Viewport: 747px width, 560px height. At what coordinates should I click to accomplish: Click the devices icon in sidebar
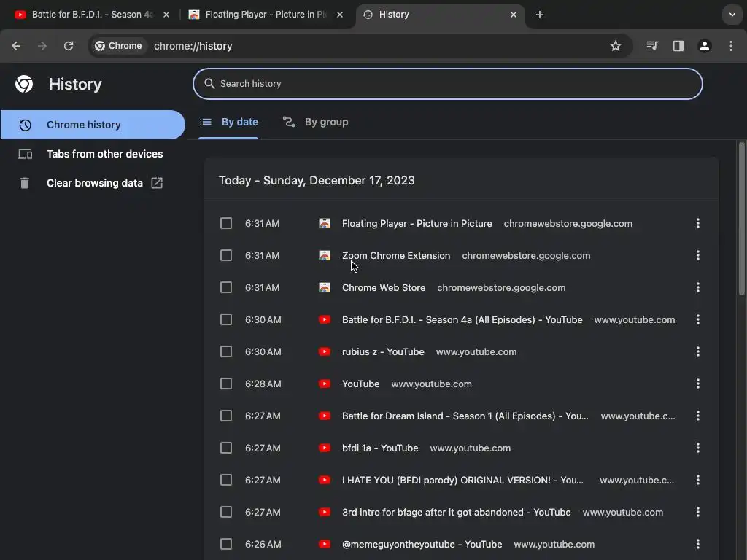point(25,154)
